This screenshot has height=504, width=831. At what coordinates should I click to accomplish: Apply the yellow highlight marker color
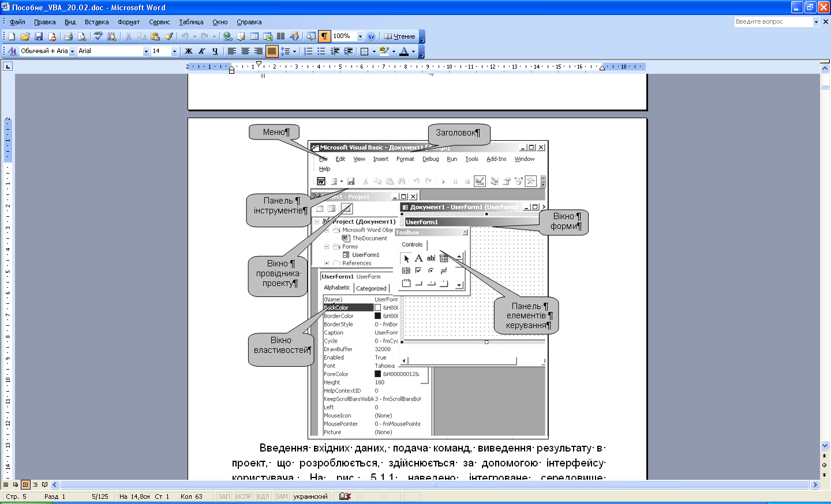(384, 51)
